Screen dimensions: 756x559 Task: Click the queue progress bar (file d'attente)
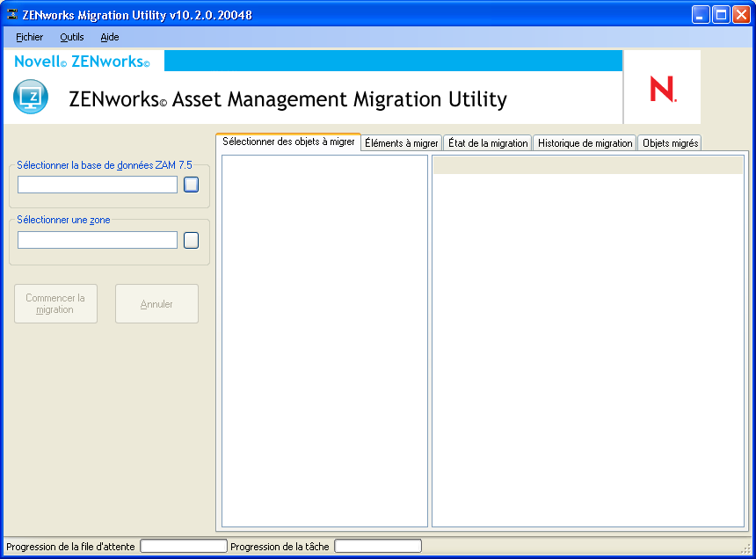183,546
